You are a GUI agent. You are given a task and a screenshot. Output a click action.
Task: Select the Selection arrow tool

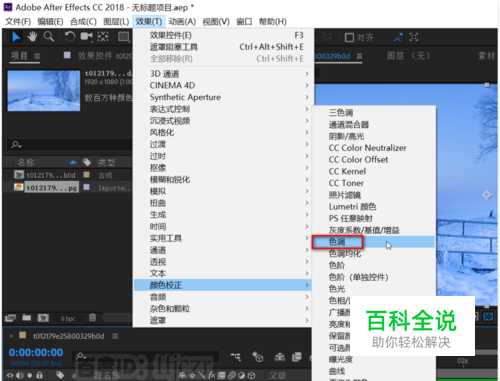click(16, 37)
